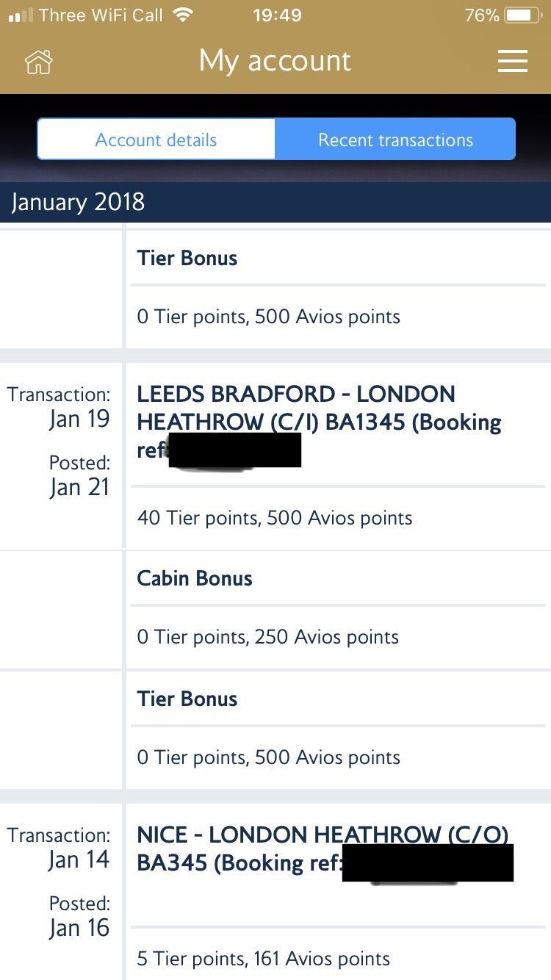Image resolution: width=551 pixels, height=980 pixels.
Task: Tap the January 2018 month header
Action: pyautogui.click(x=78, y=202)
